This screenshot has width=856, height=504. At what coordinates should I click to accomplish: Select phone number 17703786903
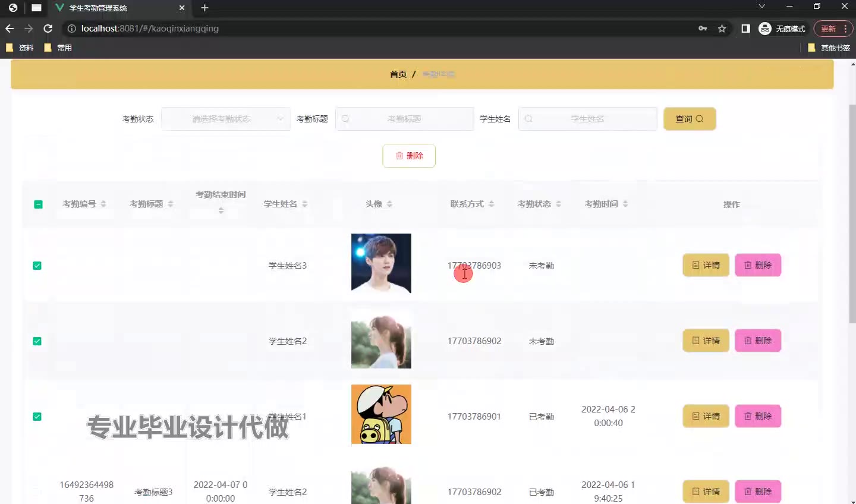pyautogui.click(x=474, y=266)
